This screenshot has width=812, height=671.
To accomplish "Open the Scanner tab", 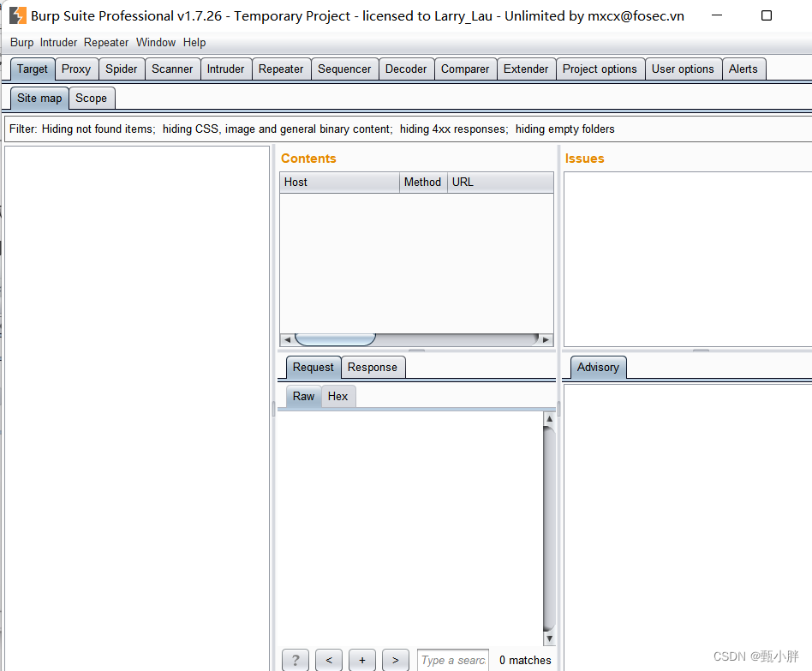I will coord(172,69).
